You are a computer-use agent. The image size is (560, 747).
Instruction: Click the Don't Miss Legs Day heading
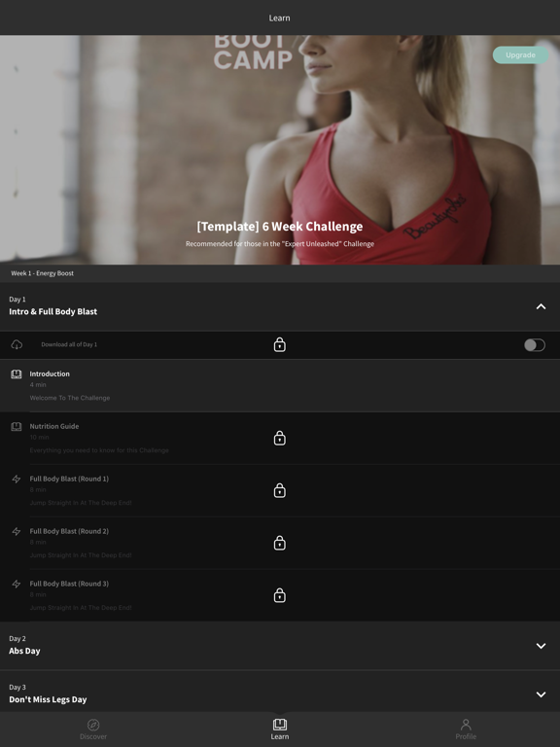pyautogui.click(x=48, y=699)
